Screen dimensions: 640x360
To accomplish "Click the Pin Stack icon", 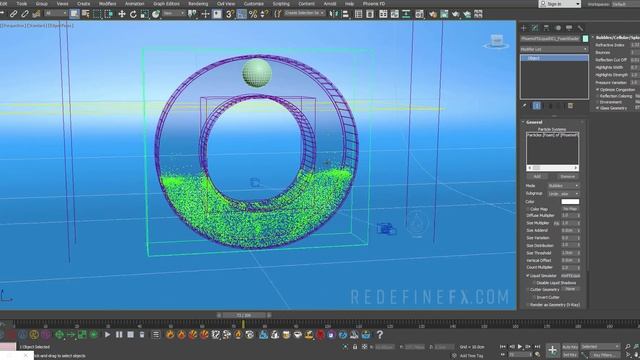I will point(525,106).
